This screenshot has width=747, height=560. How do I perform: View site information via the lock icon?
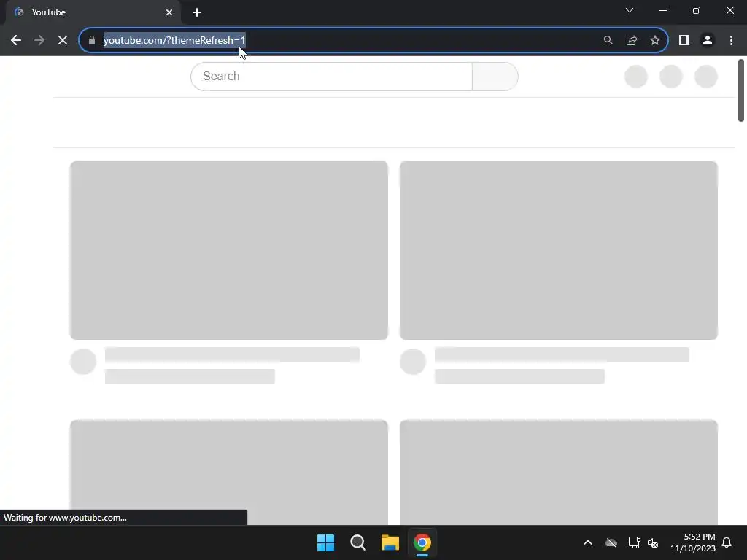click(x=92, y=41)
